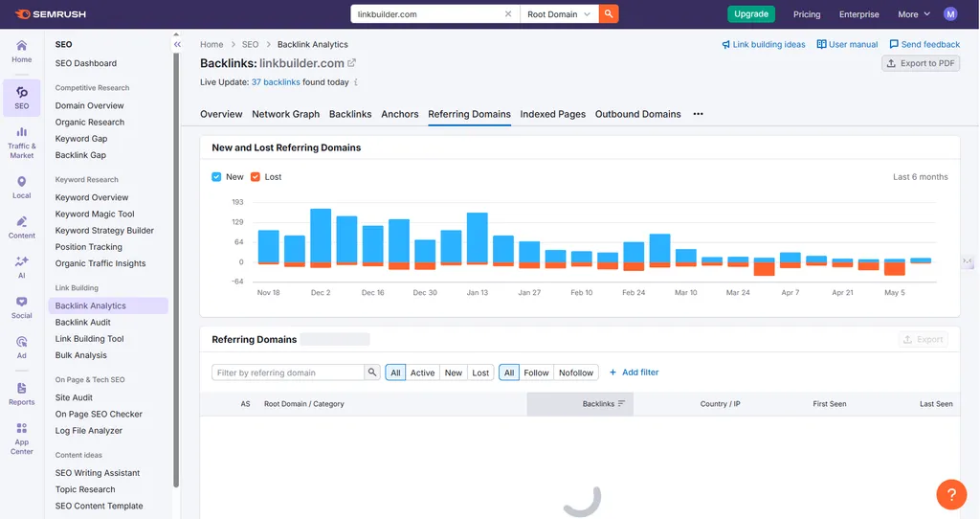980x519 pixels.
Task: Open Link building ideas
Action: [764, 44]
